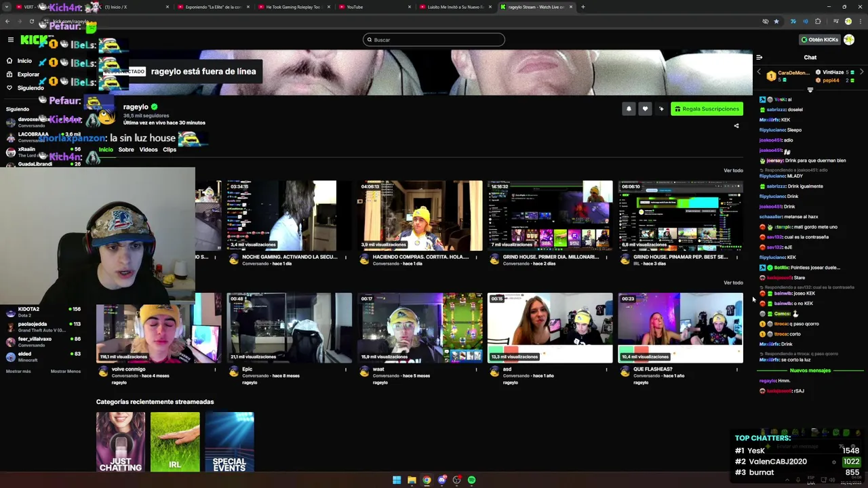The height and width of the screenshot is (488, 868).
Task: Click the Buscar search field
Action: (434, 40)
